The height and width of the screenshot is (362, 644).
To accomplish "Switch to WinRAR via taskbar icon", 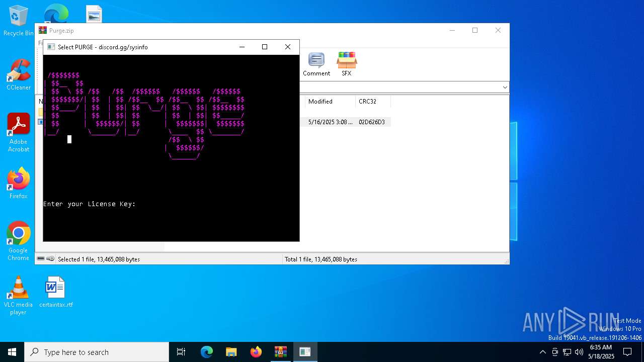I will (x=281, y=352).
